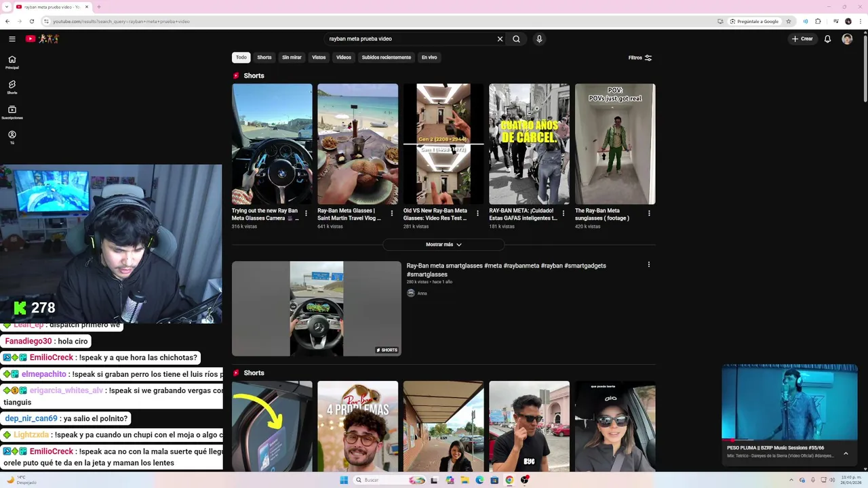Select the Videos filter chip
Viewport: 868px width, 488px height.
pyautogui.click(x=344, y=58)
